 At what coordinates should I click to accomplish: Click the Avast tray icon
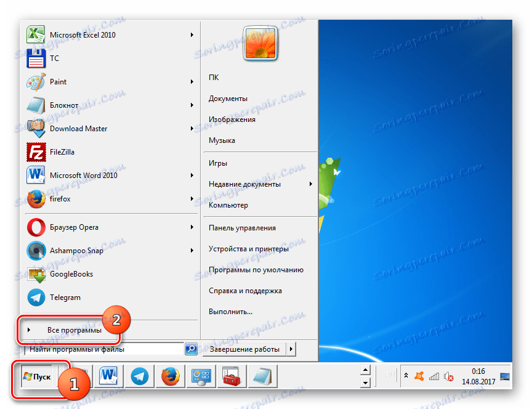419,376
